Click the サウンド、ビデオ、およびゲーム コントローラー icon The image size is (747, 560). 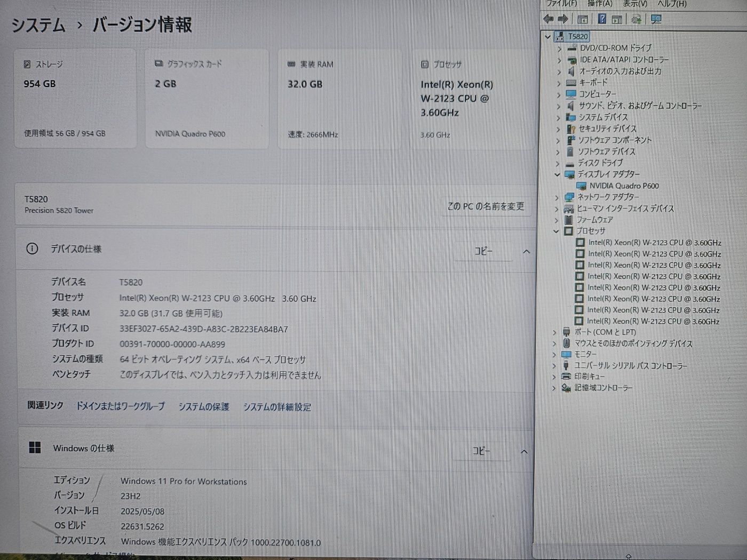click(571, 106)
